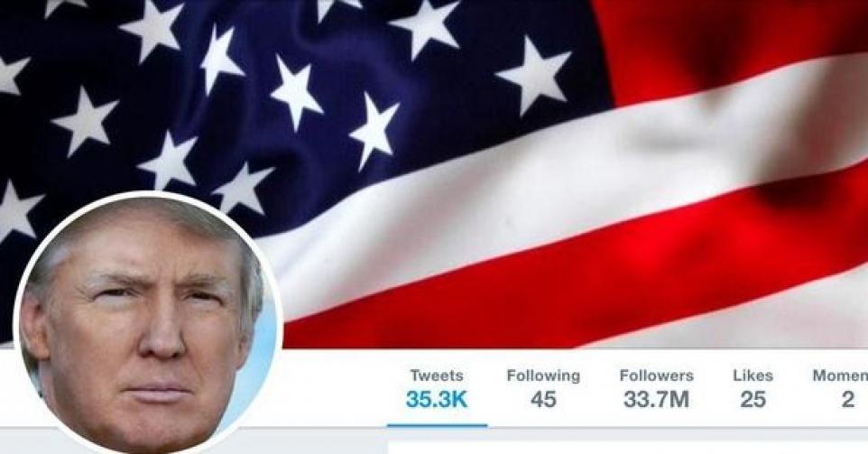Click the Moments count of 2
The image size is (868, 454).
pyautogui.click(x=847, y=399)
